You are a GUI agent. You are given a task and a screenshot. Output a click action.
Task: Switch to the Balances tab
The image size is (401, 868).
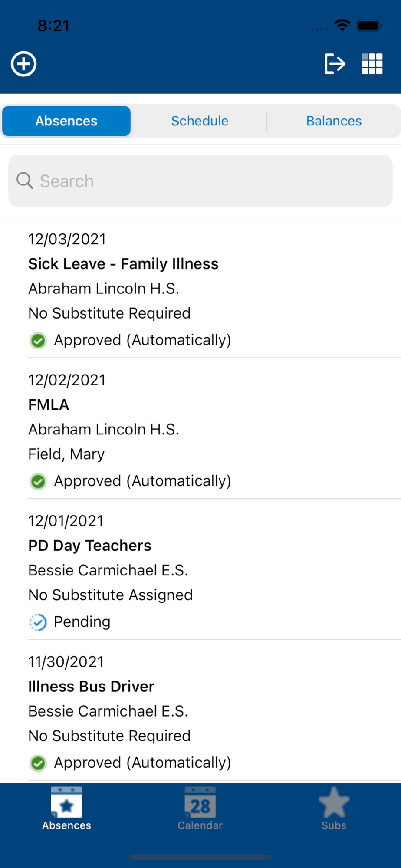pyautogui.click(x=334, y=121)
